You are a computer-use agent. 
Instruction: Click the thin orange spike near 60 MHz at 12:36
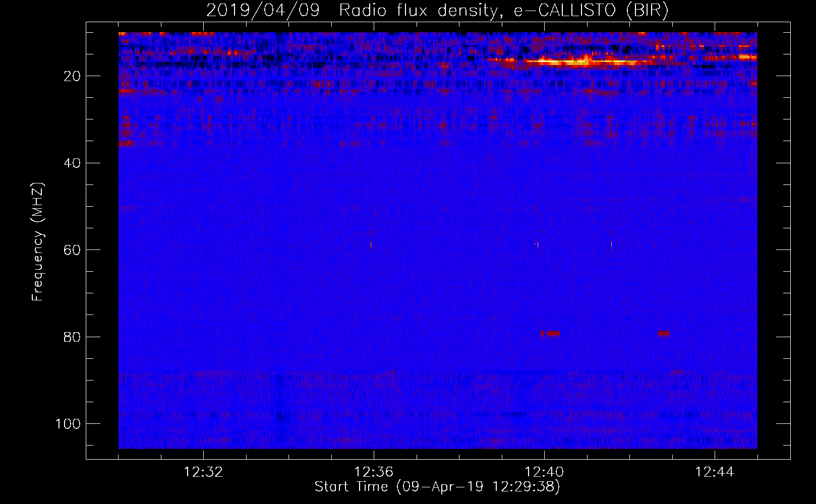point(371,245)
